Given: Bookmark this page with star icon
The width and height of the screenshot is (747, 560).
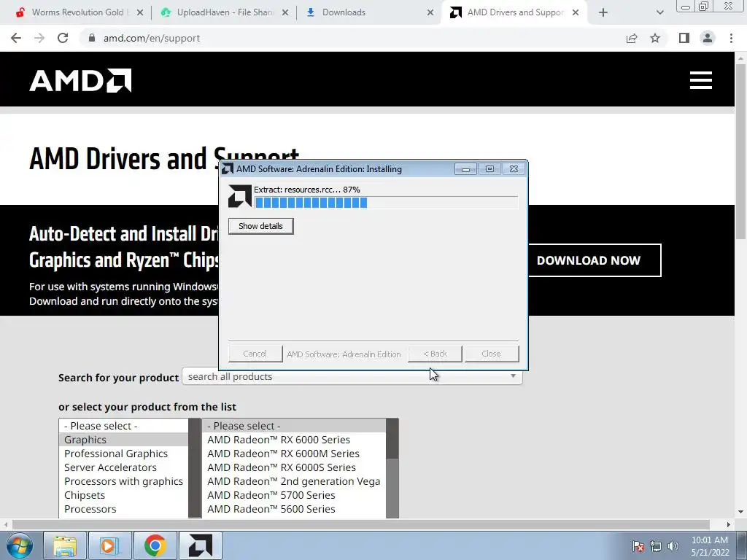Looking at the screenshot, I should coord(655,38).
